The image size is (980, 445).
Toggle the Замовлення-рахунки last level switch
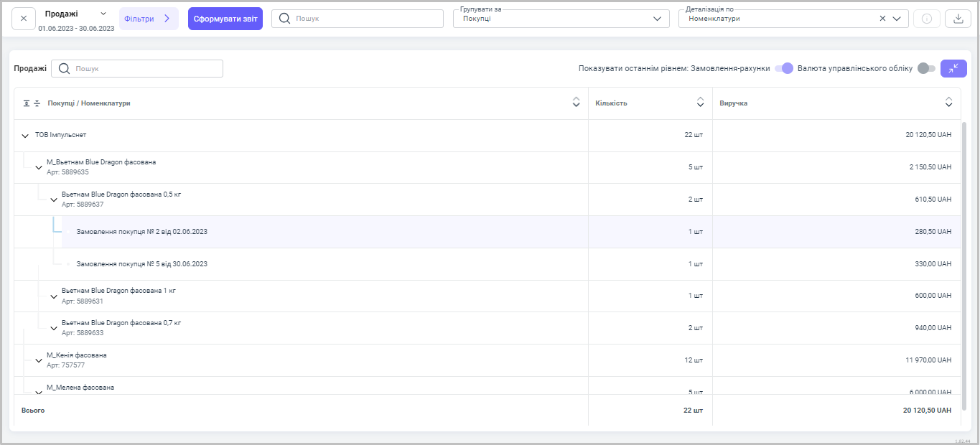click(784, 68)
